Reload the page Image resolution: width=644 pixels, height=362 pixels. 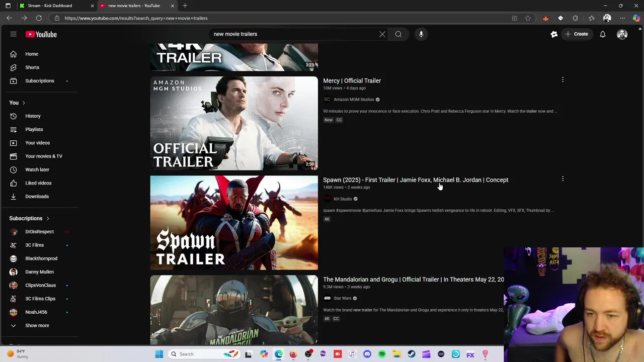pyautogui.click(x=39, y=18)
